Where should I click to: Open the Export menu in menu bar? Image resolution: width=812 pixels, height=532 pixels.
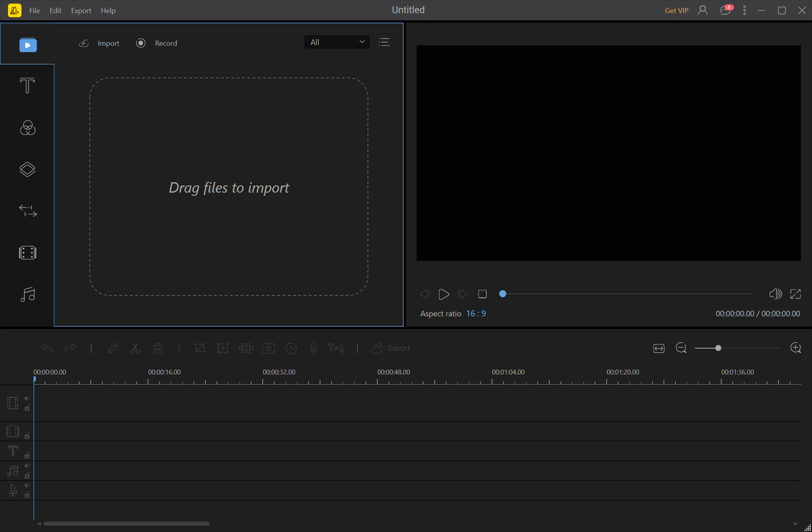point(81,11)
